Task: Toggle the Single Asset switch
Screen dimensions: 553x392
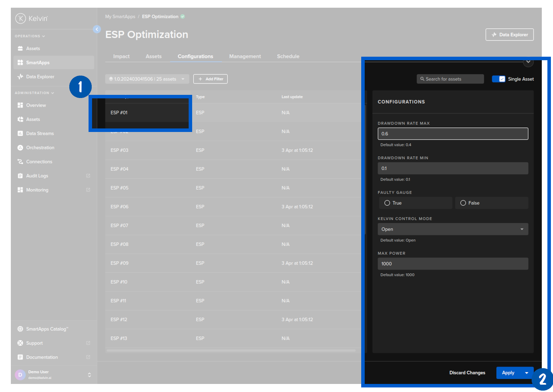Action: pyautogui.click(x=498, y=79)
